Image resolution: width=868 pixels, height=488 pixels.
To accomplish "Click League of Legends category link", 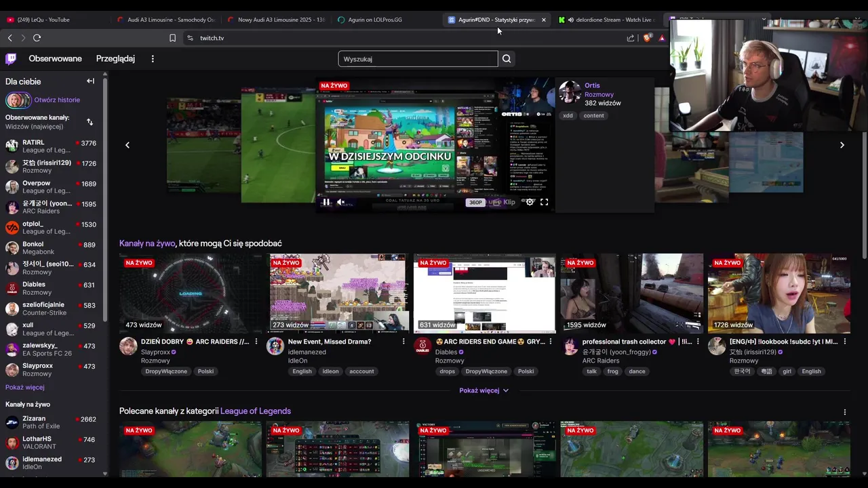I will coord(256,411).
